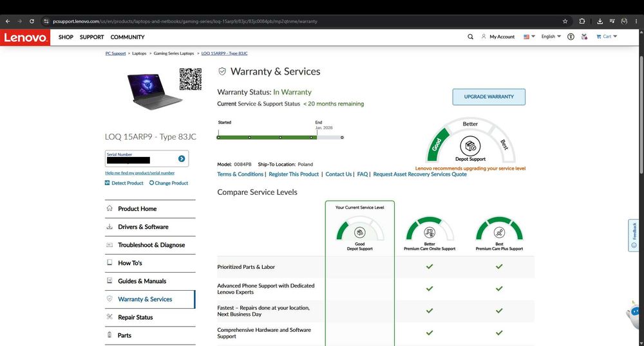This screenshot has width=644, height=346.
Task: Click Change Product
Action: point(168,183)
